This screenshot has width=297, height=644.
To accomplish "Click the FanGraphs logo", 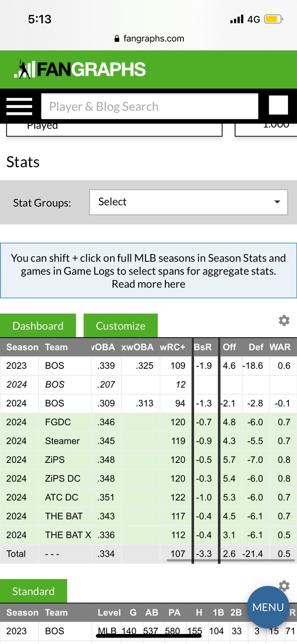I will (x=80, y=69).
